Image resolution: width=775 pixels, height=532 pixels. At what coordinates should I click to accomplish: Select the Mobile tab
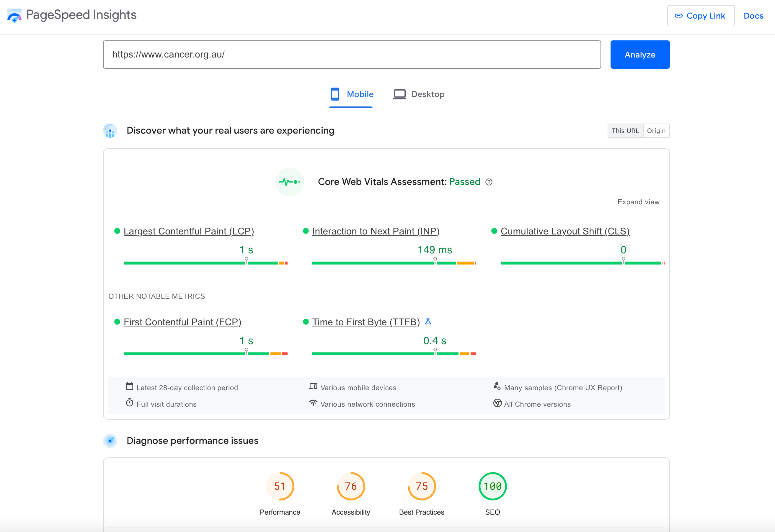coord(352,94)
